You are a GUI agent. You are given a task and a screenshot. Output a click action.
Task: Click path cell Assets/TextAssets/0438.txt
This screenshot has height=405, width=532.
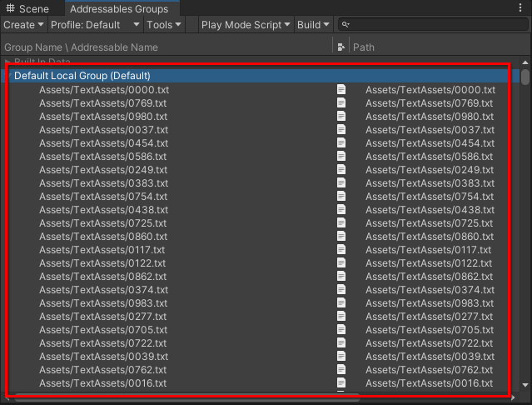[x=430, y=210]
